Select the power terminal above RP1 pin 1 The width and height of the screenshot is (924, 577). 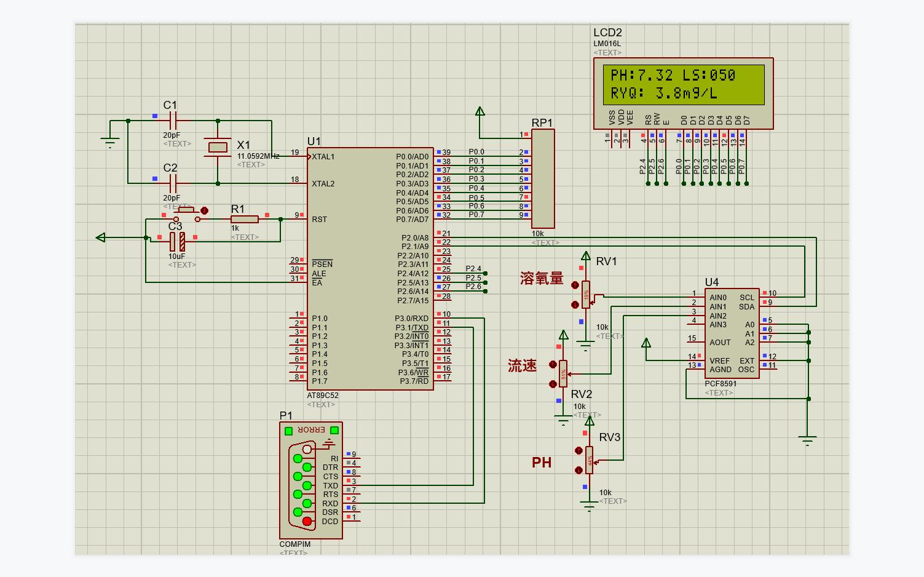480,111
